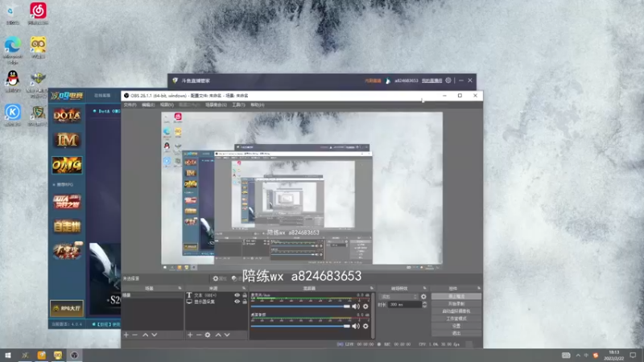Open source properties gear in sources toolbar

click(x=208, y=335)
